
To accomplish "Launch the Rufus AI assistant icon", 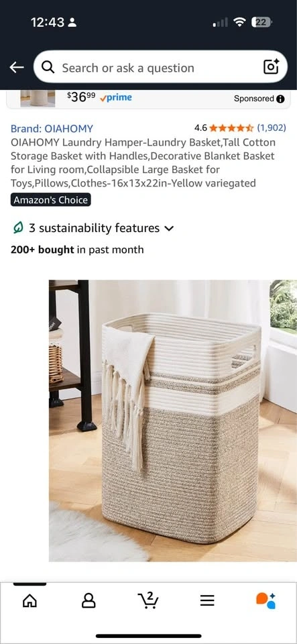I will 265,601.
